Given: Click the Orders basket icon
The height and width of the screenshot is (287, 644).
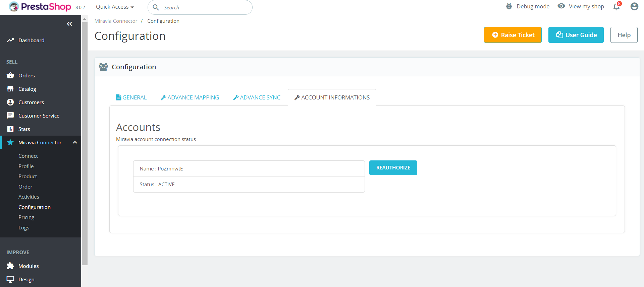Looking at the screenshot, I should [10, 75].
